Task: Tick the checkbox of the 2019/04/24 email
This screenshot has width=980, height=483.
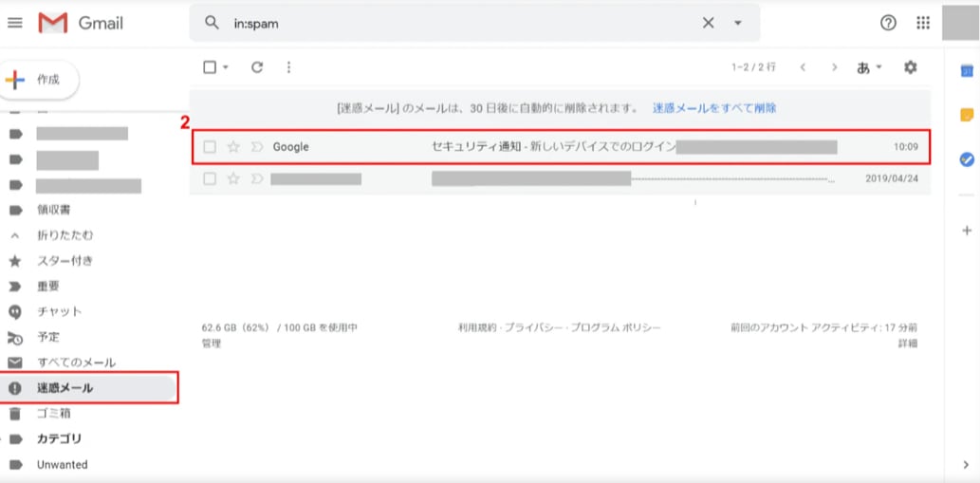Action: click(x=211, y=178)
